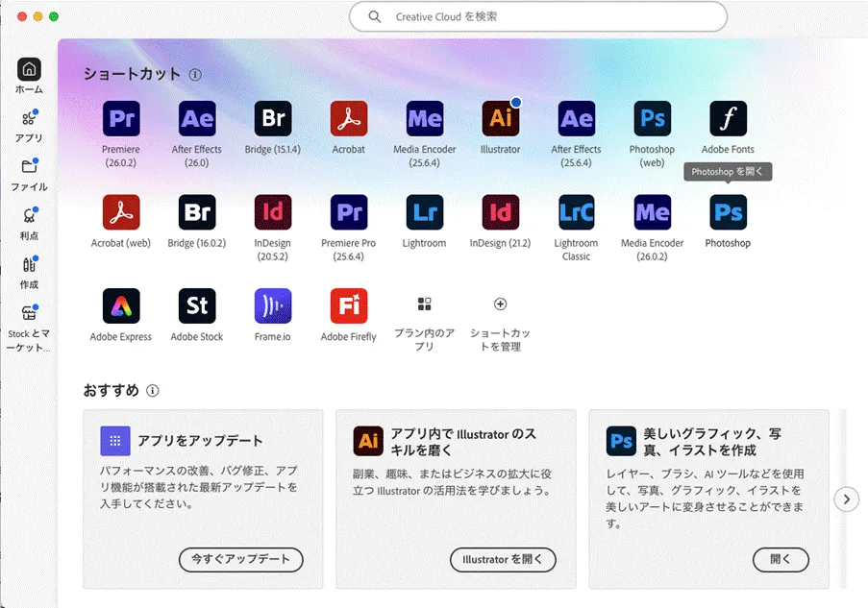Open Photoshop (web)
Viewport: 868px width, 608px height.
click(652, 118)
